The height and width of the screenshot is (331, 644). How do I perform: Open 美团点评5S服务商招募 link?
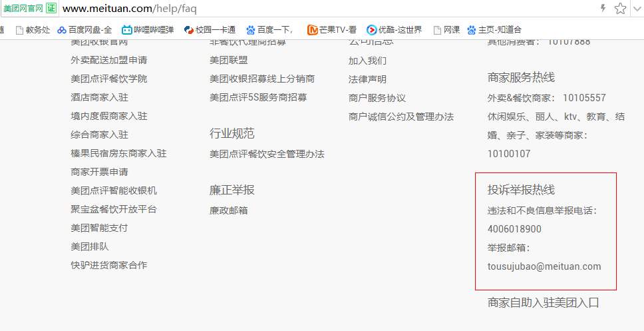pos(258,97)
